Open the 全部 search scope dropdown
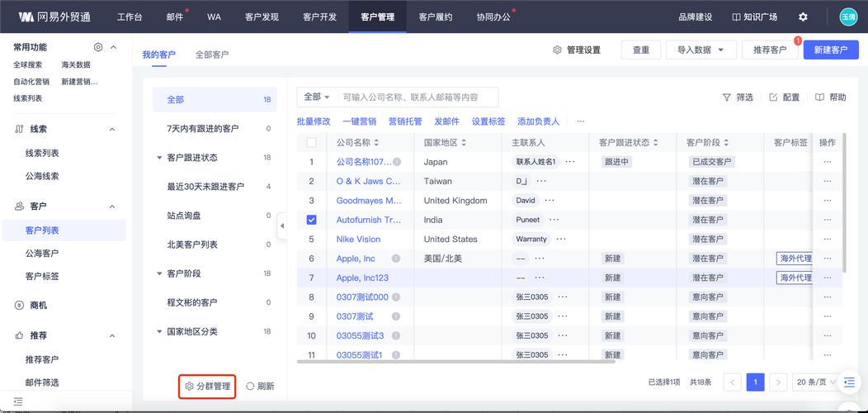This screenshot has width=868, height=413. click(x=317, y=97)
